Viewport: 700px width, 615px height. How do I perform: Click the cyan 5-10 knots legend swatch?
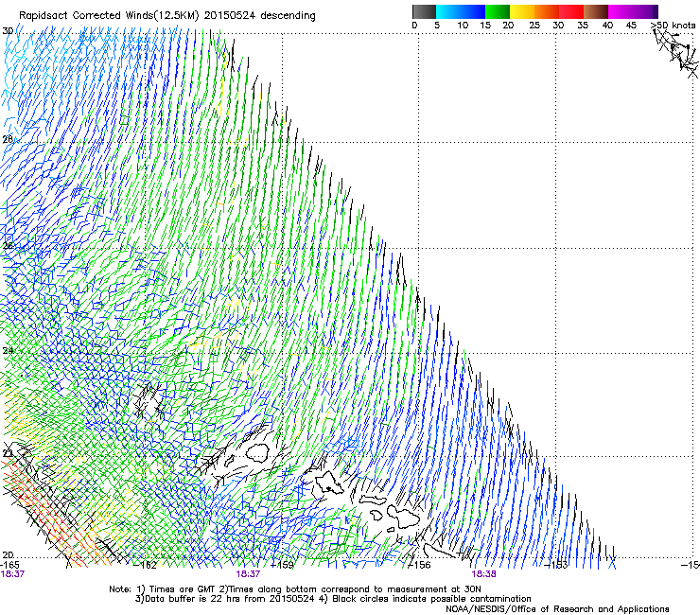tap(448, 11)
